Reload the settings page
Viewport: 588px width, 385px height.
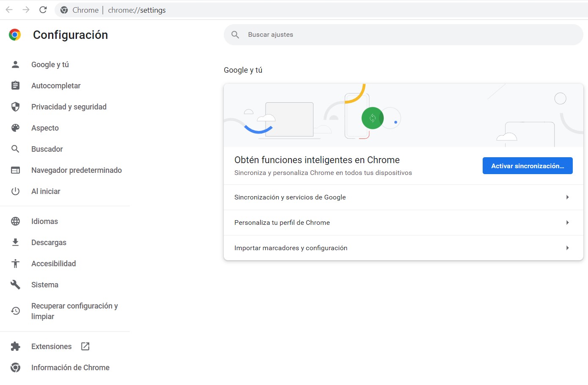point(43,10)
